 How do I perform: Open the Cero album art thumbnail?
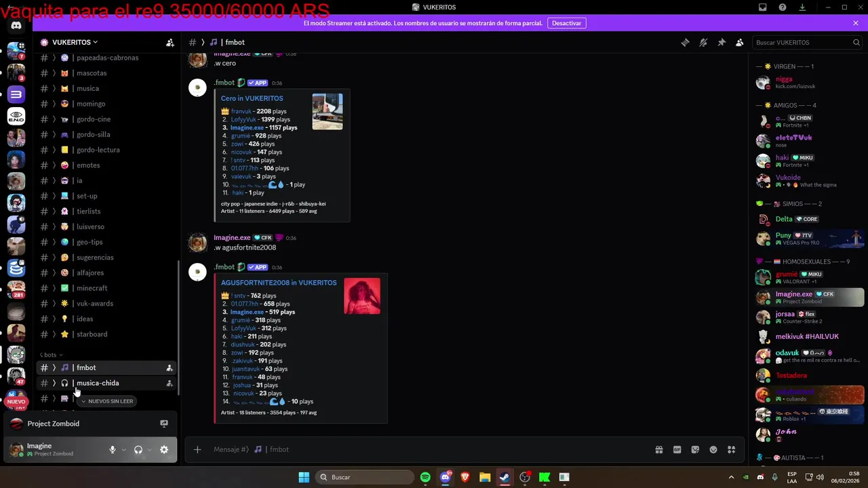pyautogui.click(x=328, y=111)
